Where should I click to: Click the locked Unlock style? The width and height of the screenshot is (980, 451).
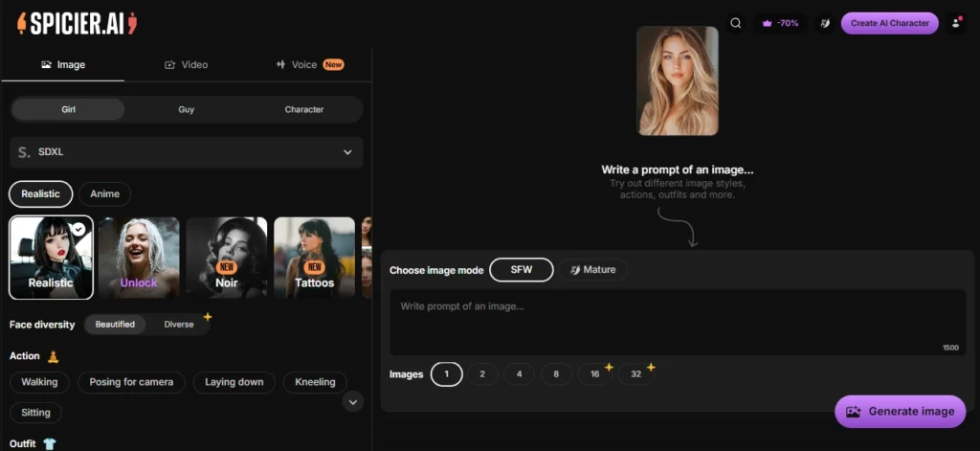click(x=139, y=258)
